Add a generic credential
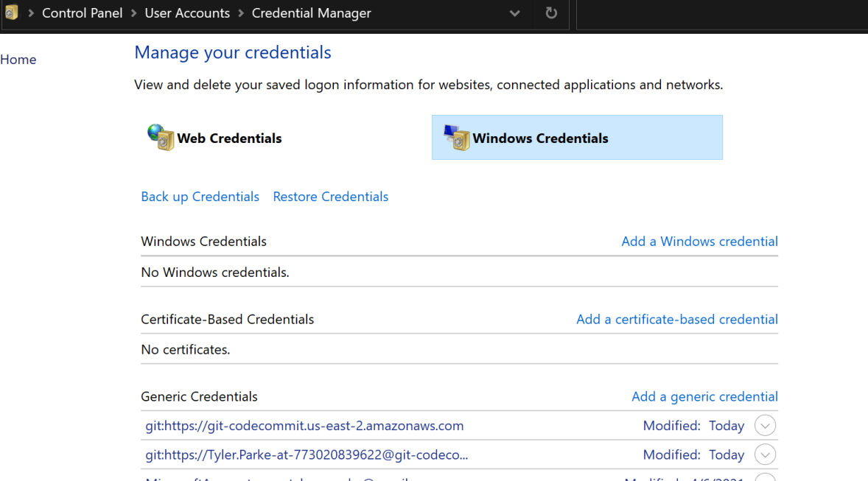Screen dimensions: 868x481 [704, 396]
